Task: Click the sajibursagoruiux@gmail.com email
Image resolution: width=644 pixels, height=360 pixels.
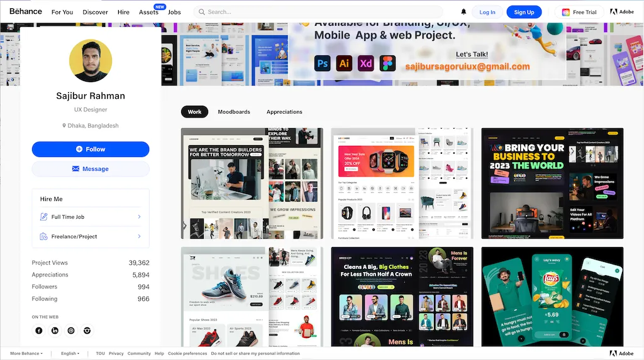Action: click(x=467, y=67)
